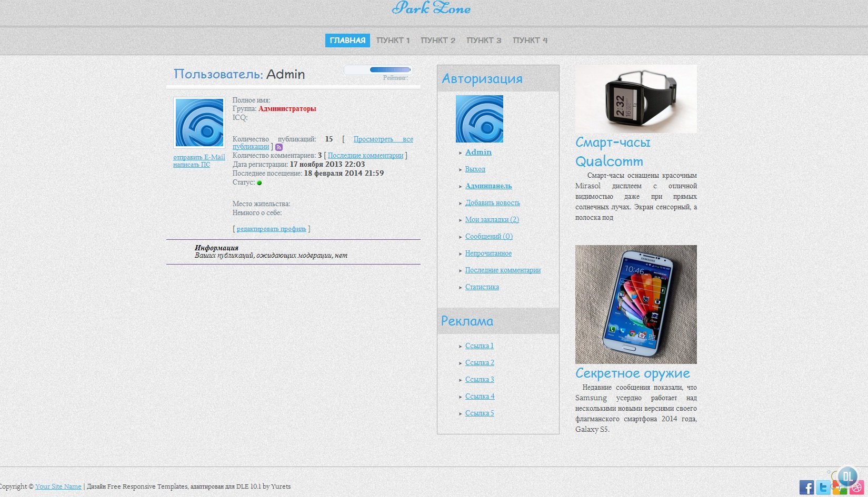Screen dimensions: 868x497
Task: Log out using the Выход link
Action: click(475, 169)
